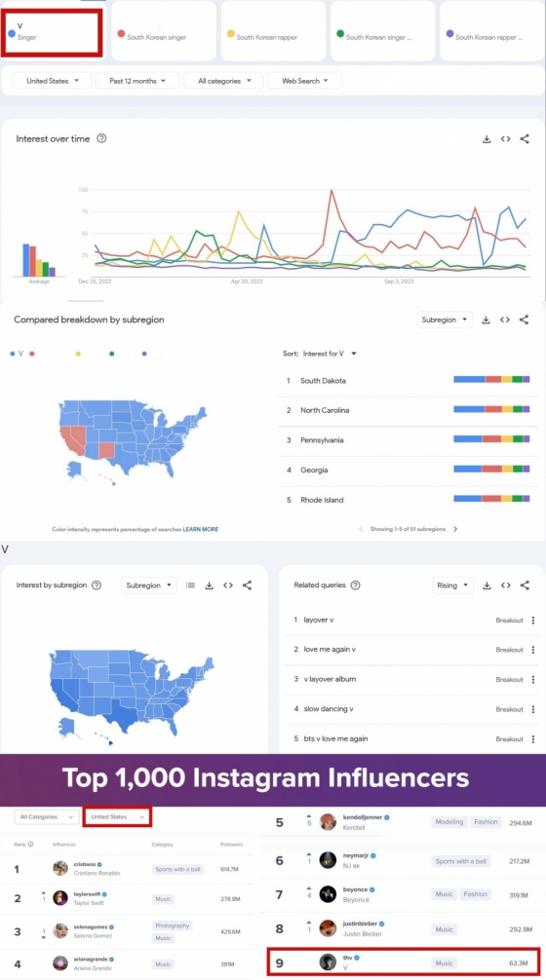The image size is (546, 980).
Task: Select North Carolina subregion row
Action: [x=408, y=411]
